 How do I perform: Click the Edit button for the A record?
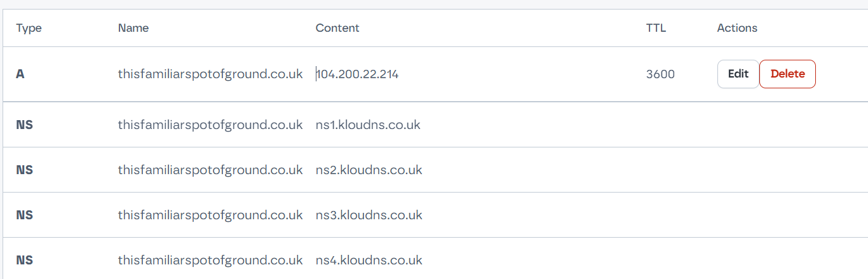coord(738,74)
